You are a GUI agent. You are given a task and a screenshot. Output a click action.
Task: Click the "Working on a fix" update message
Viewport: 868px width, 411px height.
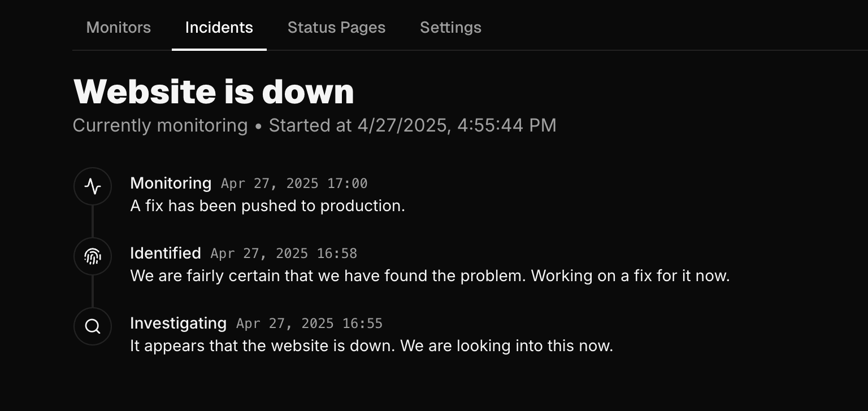coord(430,276)
